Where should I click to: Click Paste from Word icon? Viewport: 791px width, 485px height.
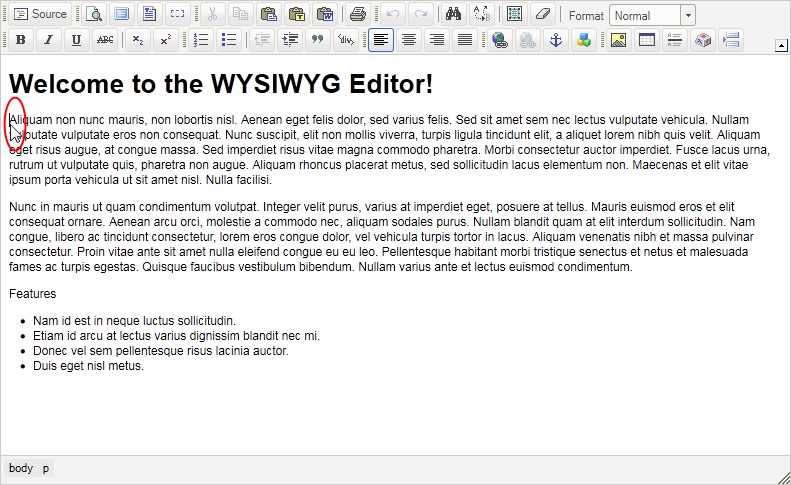click(325, 14)
